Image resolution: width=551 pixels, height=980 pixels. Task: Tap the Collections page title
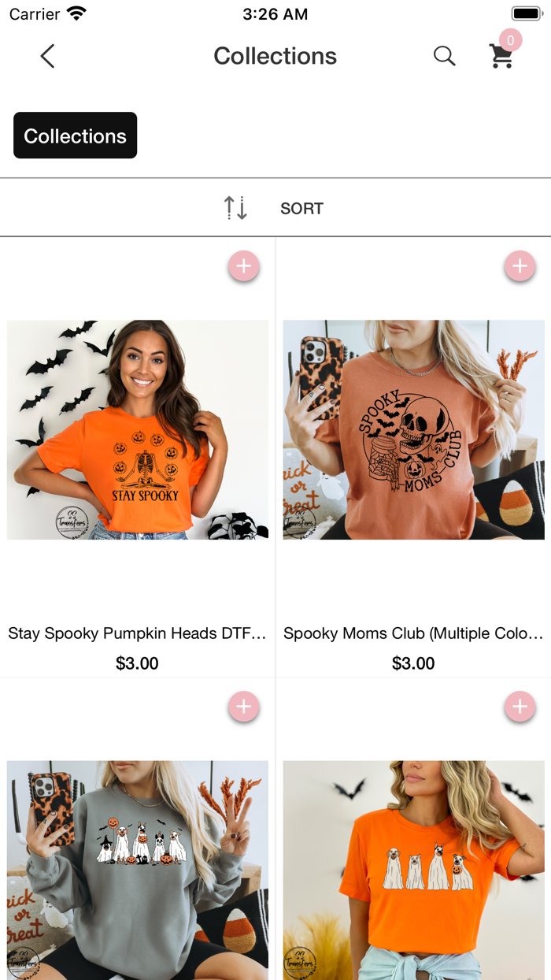coord(275,56)
